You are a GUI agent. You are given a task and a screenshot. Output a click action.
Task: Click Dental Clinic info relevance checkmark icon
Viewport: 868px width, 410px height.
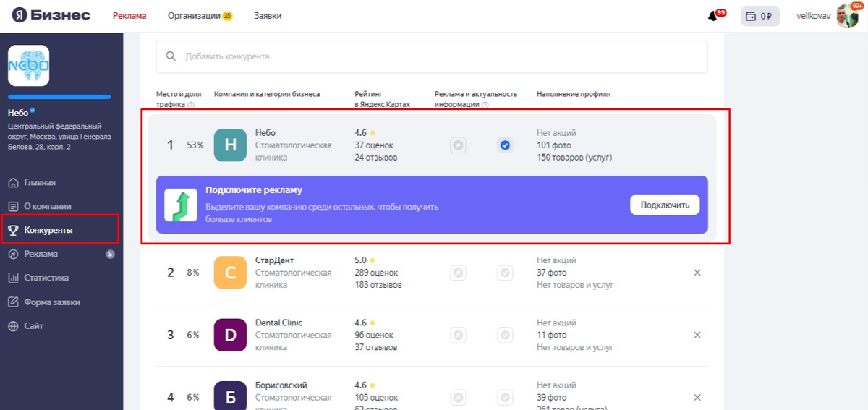coord(505,335)
